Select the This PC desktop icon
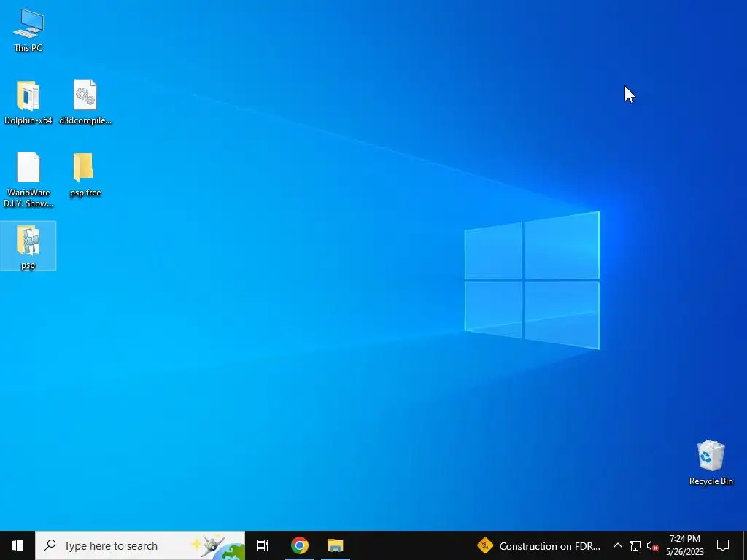 [28, 31]
